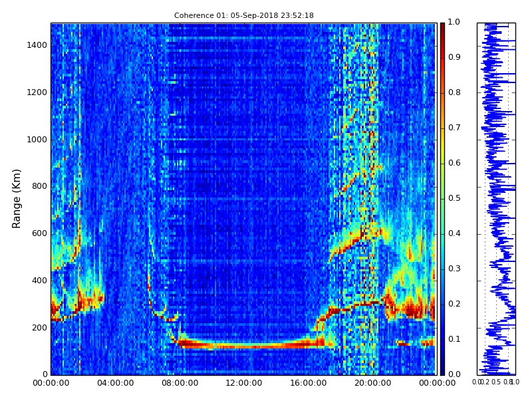Screen dimensions: 532x399
Task: Click the red coherence band at 12:00
Action: [x=244, y=346]
